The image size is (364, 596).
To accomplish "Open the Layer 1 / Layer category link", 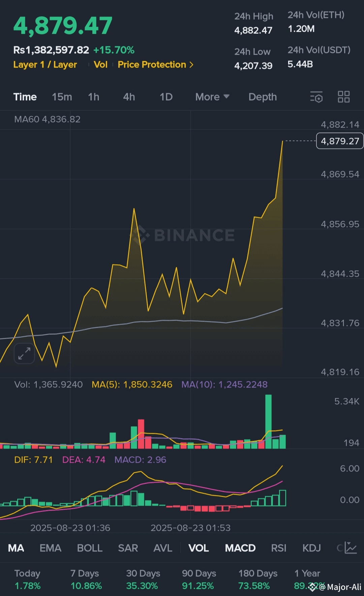I will pos(45,64).
